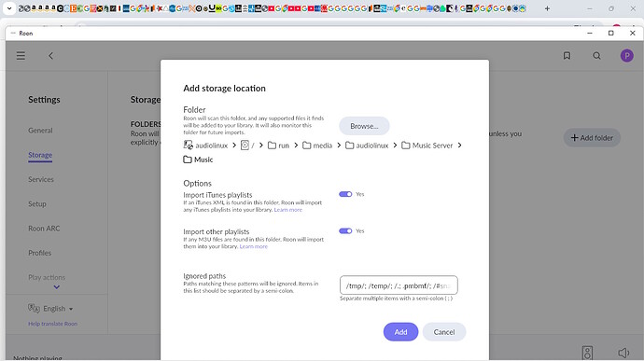Click the speaker zone icon in footer
Viewport: 644px width, 361px height.
[587, 353]
